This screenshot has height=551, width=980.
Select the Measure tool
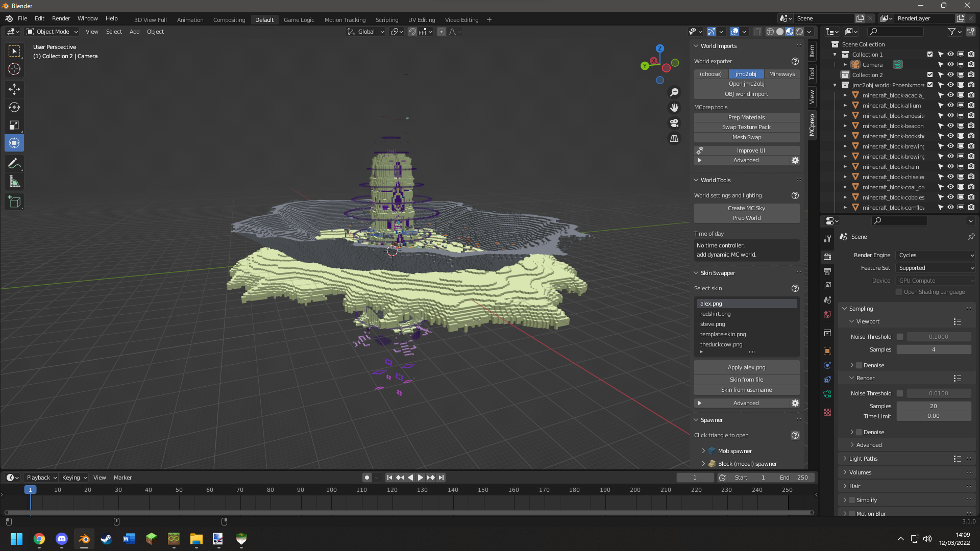pyautogui.click(x=14, y=181)
